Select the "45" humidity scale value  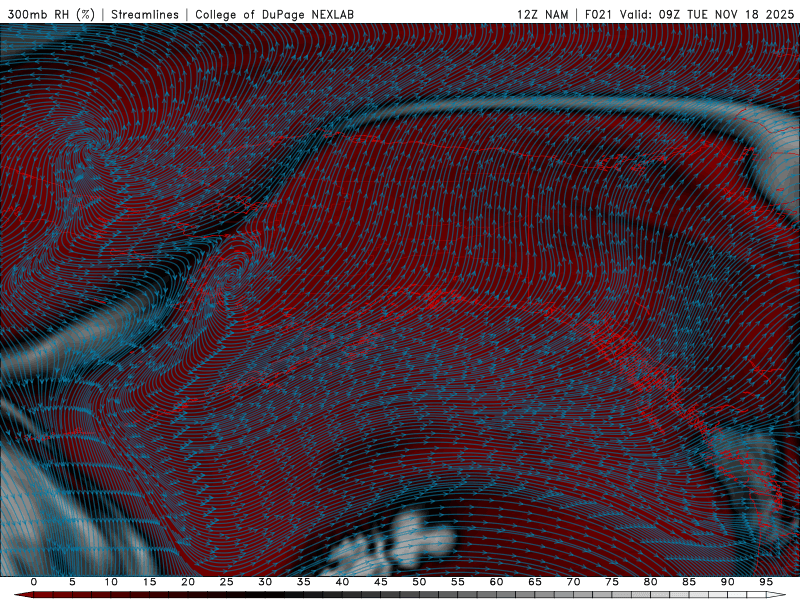[x=381, y=582]
